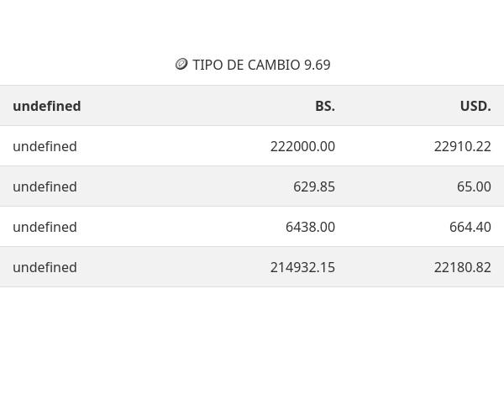Click the 65.00 USD. amount
Viewport: 504px width, 420px height.
pos(474,186)
